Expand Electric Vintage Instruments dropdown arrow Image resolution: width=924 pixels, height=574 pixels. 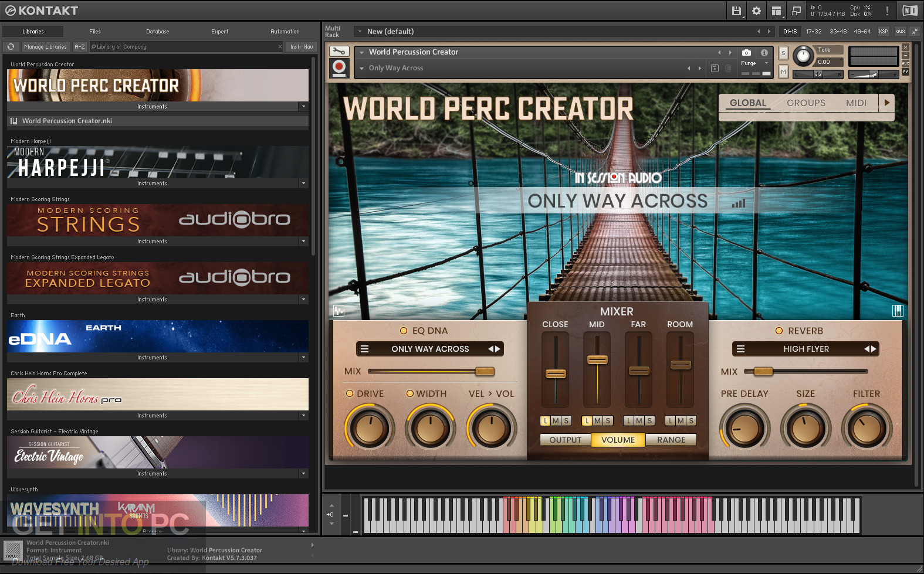click(303, 474)
